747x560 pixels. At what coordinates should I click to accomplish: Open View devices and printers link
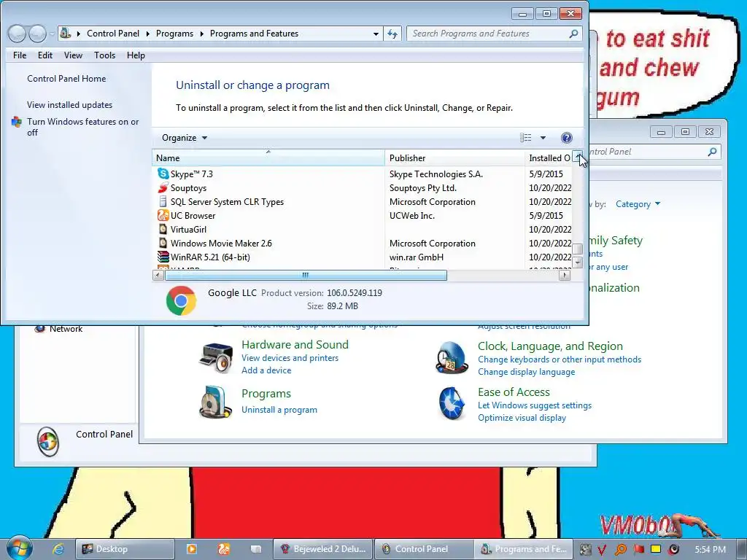click(290, 357)
